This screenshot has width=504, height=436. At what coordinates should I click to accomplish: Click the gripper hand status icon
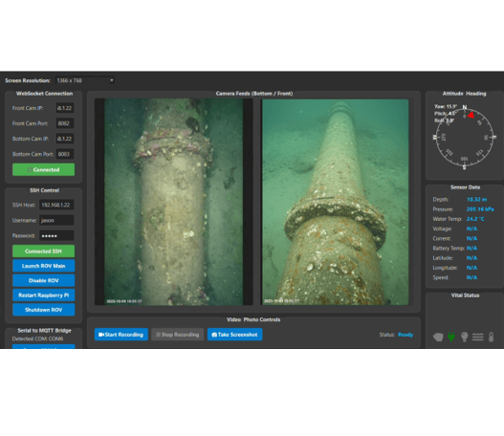[438, 337]
